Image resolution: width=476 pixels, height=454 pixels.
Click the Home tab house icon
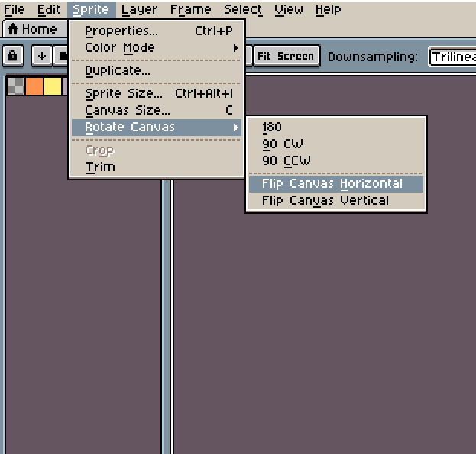tap(13, 29)
